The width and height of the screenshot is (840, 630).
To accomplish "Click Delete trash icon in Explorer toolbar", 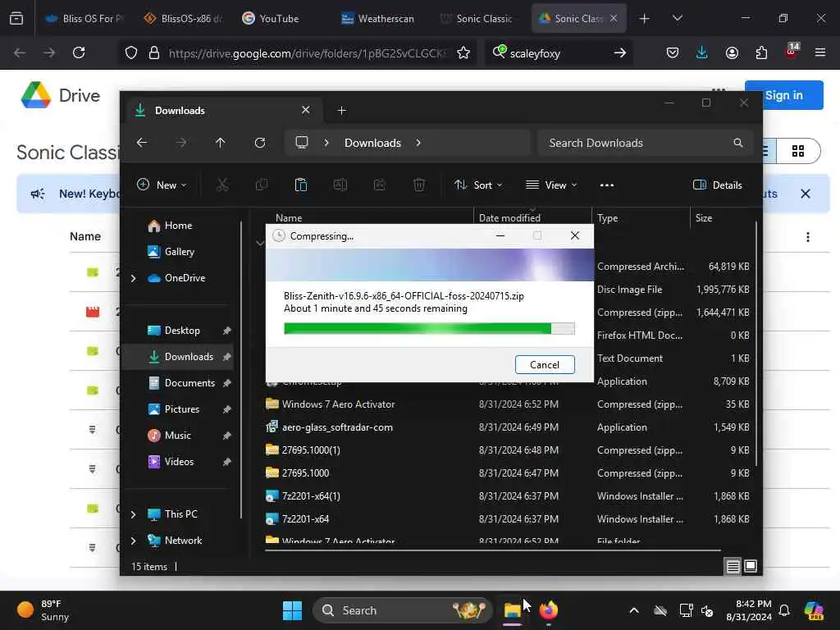I will click(419, 185).
